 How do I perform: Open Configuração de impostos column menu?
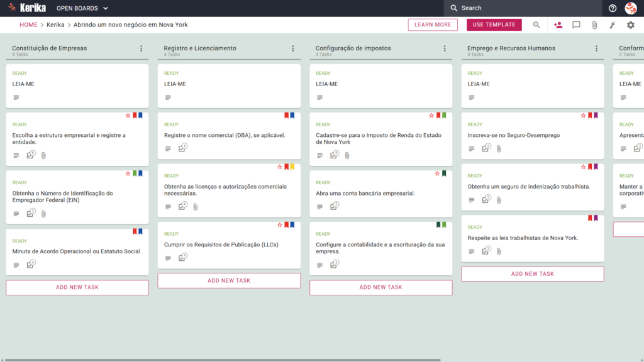click(x=445, y=48)
